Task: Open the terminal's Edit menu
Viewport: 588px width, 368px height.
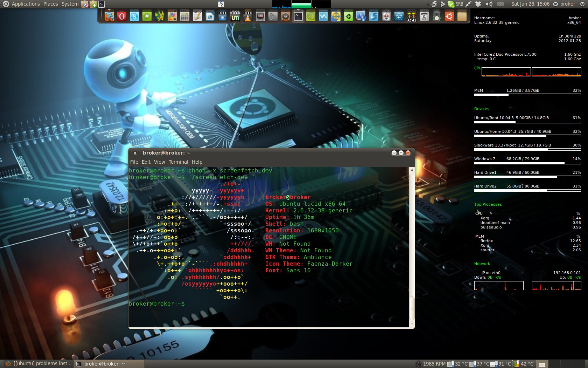Action: 146,162
